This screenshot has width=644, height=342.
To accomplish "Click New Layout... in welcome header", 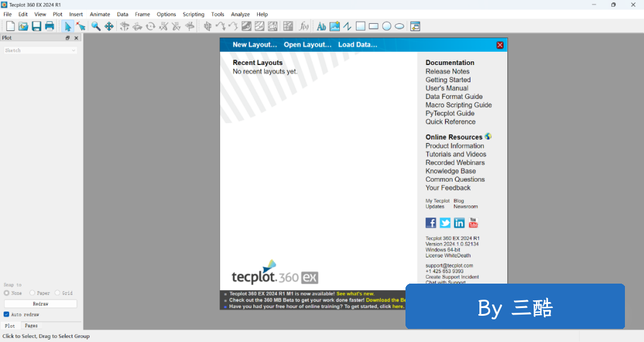I will click(255, 45).
